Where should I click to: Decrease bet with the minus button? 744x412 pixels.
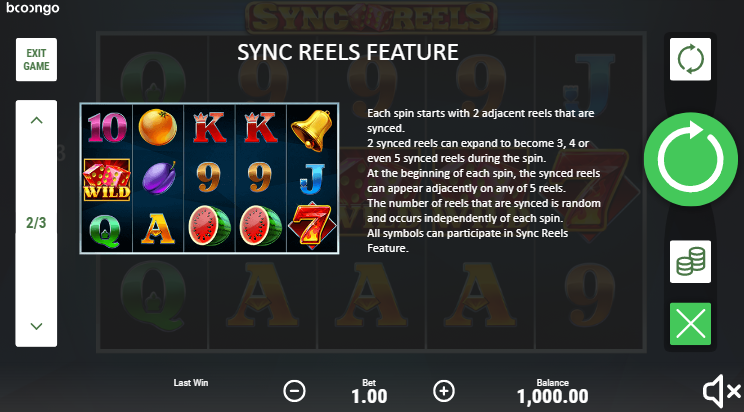(294, 392)
